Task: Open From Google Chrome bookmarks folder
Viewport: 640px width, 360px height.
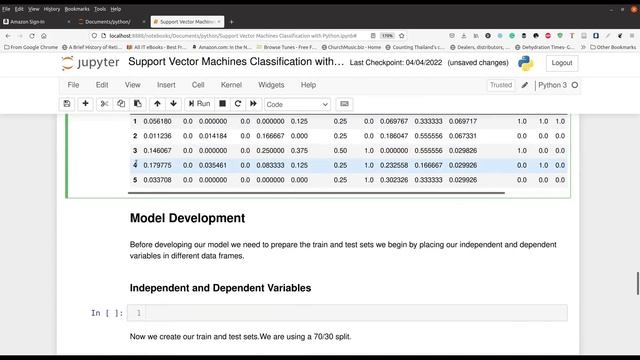Action: click(31, 47)
